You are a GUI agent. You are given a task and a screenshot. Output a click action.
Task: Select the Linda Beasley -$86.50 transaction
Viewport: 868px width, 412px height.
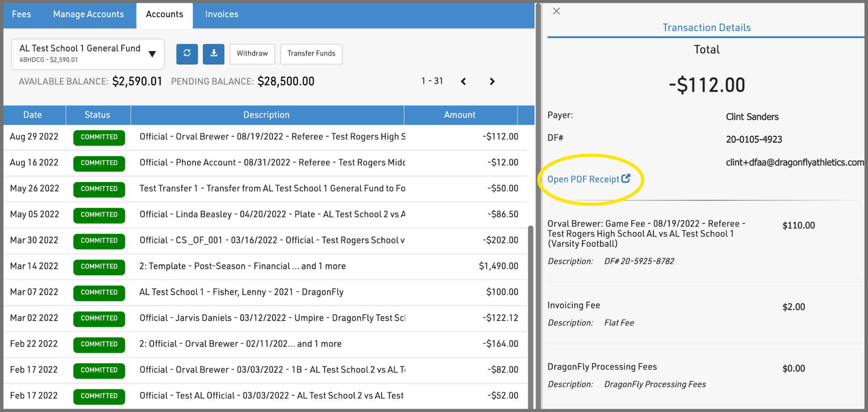point(271,215)
